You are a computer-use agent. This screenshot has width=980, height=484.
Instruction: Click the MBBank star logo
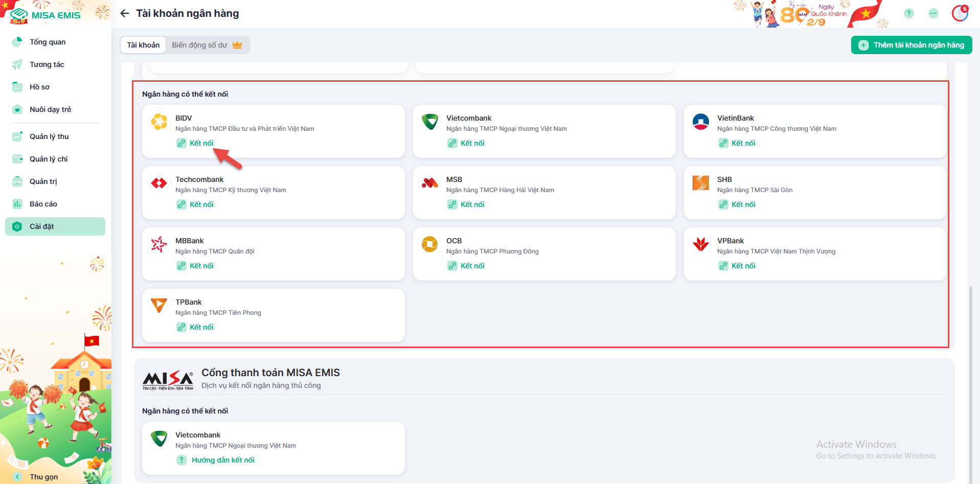coord(159,244)
